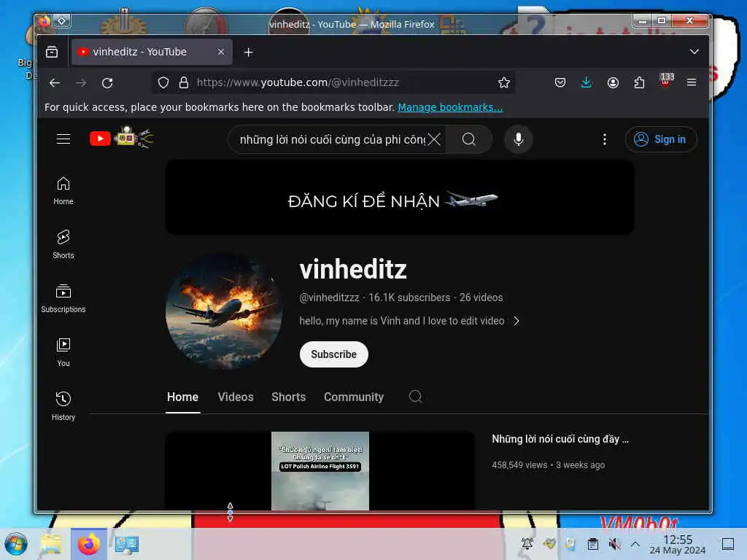Open File Explorer from the taskbar
The height and width of the screenshot is (560, 747).
pyautogui.click(x=52, y=544)
